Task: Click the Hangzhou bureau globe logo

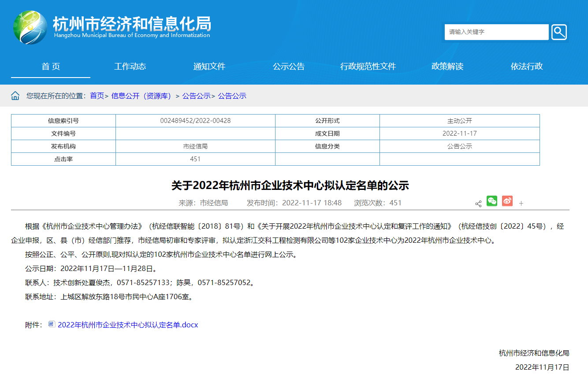Action: click(30, 27)
